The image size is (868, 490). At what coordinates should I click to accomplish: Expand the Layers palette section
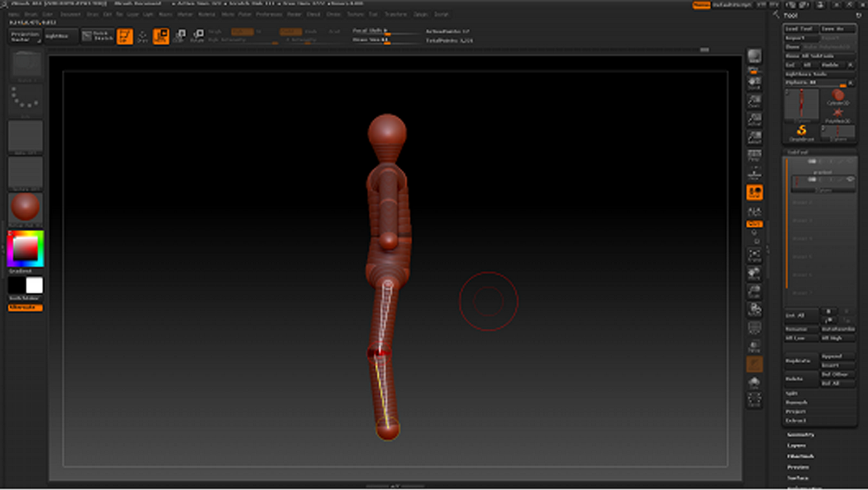pos(796,446)
